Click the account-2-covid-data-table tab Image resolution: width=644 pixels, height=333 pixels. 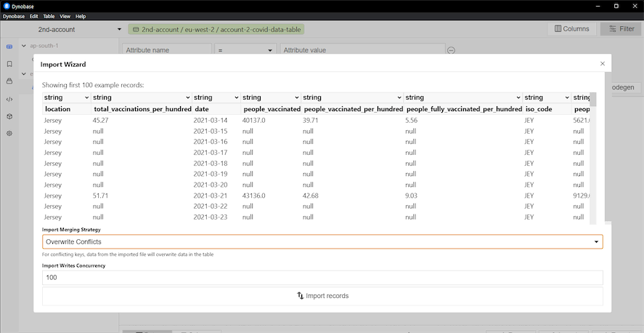point(217,29)
